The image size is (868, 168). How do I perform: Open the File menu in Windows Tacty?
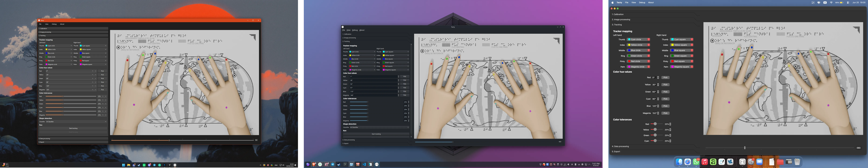coord(40,24)
